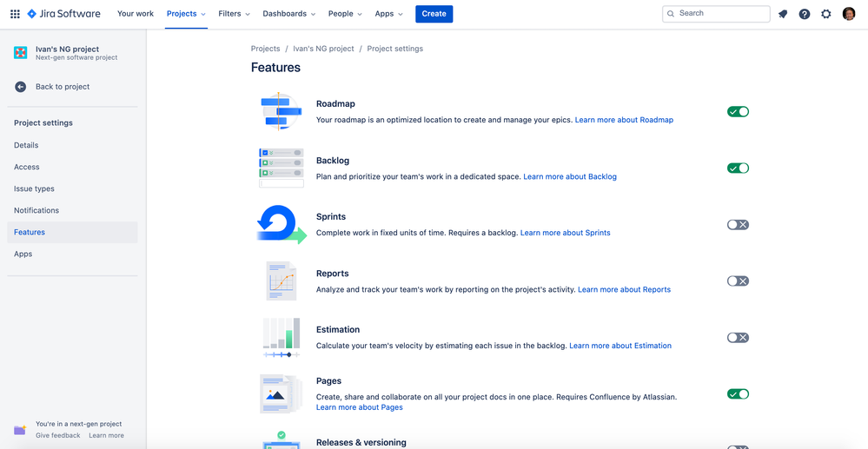This screenshot has width=868, height=449.
Task: Click the Project settings sidebar heading
Action: coord(43,123)
